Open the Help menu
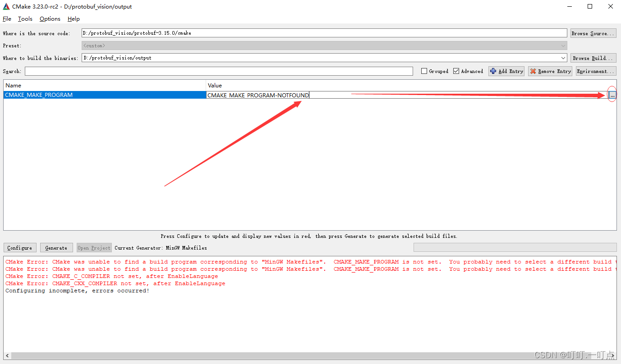 click(x=74, y=18)
